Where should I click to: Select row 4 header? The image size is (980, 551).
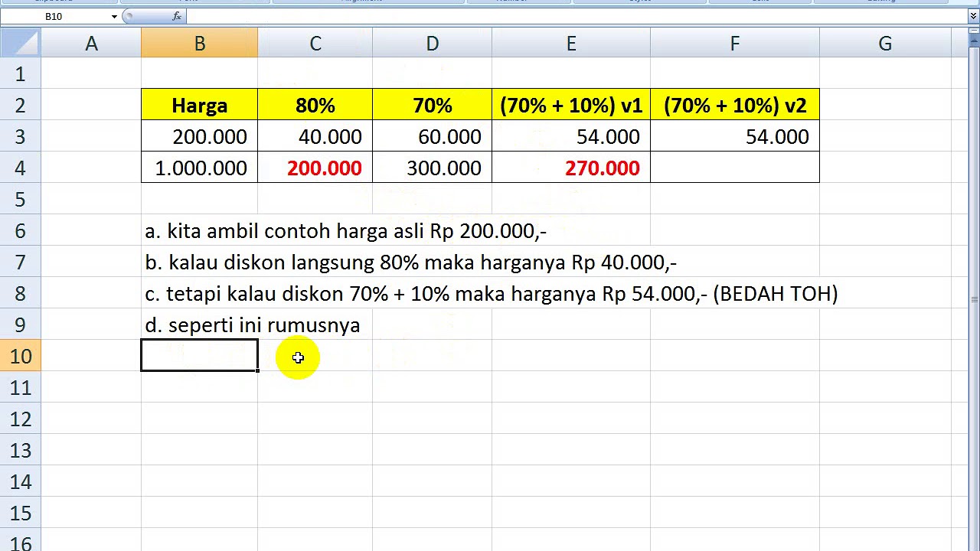coord(20,168)
